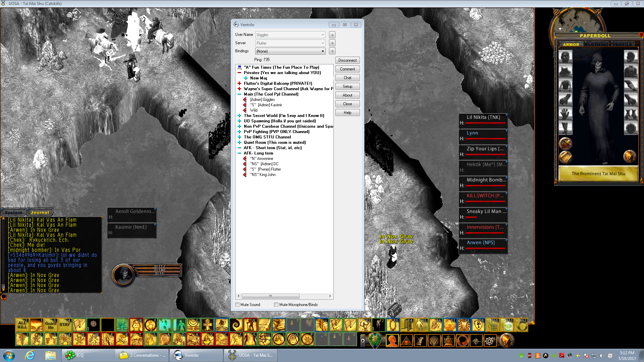Activate the F3 mirror hotbar slot
This screenshot has width=644, height=362.
[x=392, y=325]
